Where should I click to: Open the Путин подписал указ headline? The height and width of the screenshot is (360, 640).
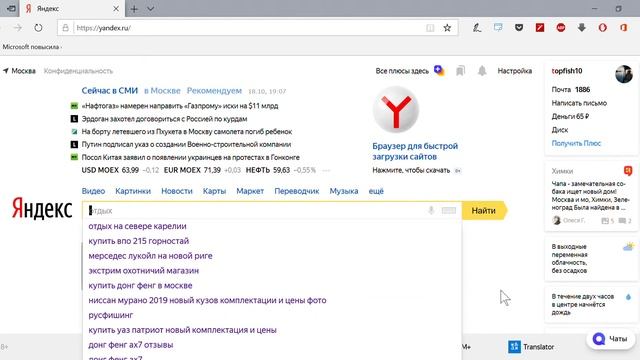pos(186,144)
